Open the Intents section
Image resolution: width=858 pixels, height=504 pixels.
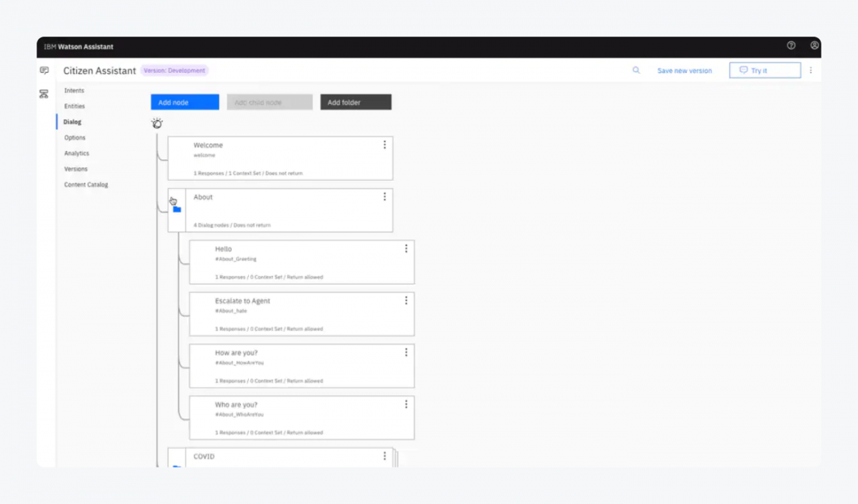coord(74,91)
